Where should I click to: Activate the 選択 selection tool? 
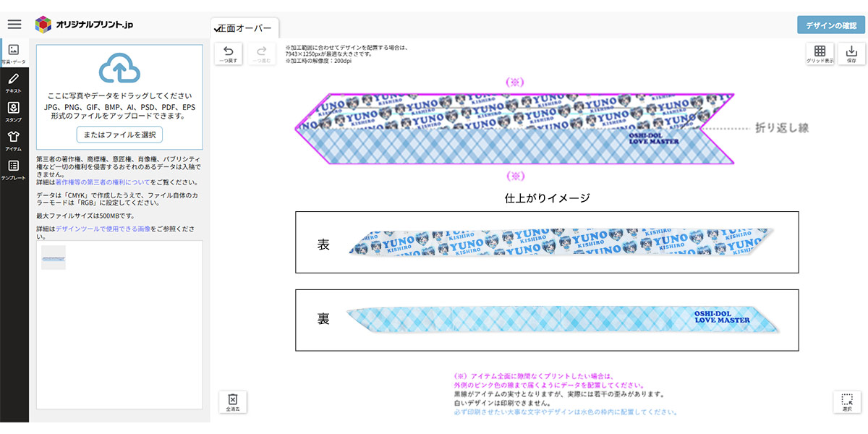(x=847, y=402)
